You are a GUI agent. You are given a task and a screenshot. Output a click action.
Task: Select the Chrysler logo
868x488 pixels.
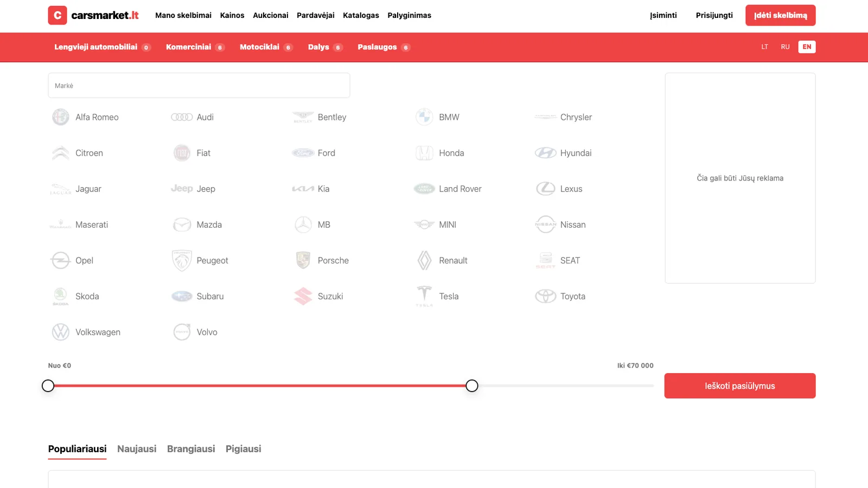pos(545,117)
